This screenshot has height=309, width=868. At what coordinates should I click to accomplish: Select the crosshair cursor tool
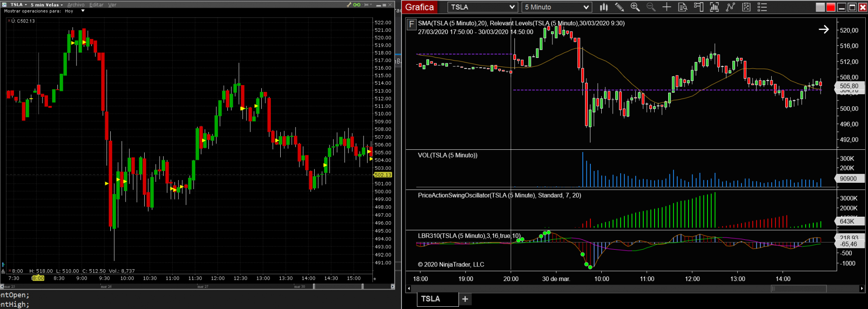[667, 7]
